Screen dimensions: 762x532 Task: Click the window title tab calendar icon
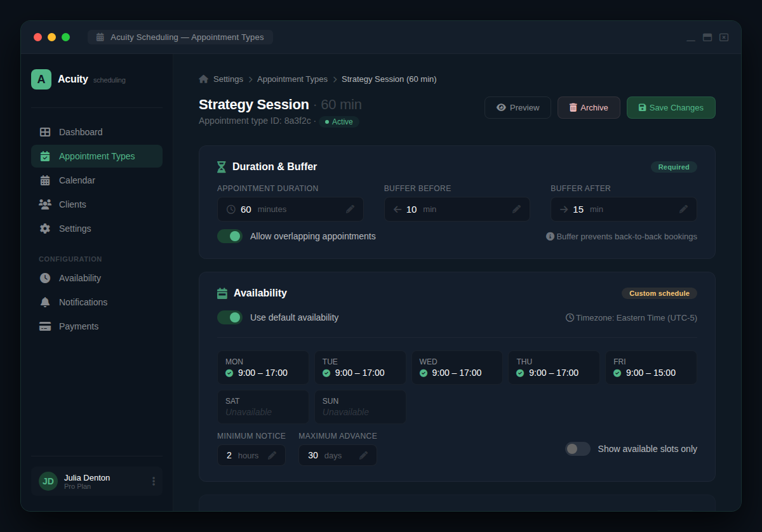click(100, 37)
